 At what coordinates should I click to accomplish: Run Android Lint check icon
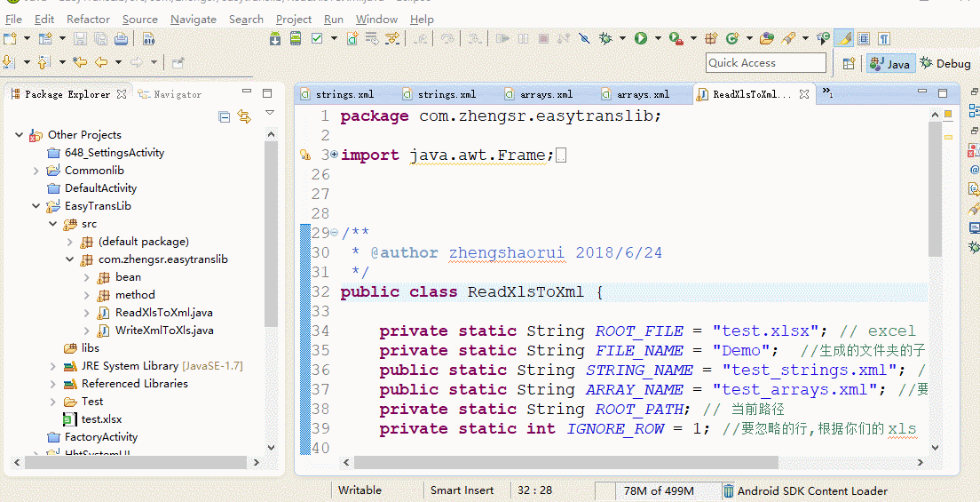tap(317, 39)
